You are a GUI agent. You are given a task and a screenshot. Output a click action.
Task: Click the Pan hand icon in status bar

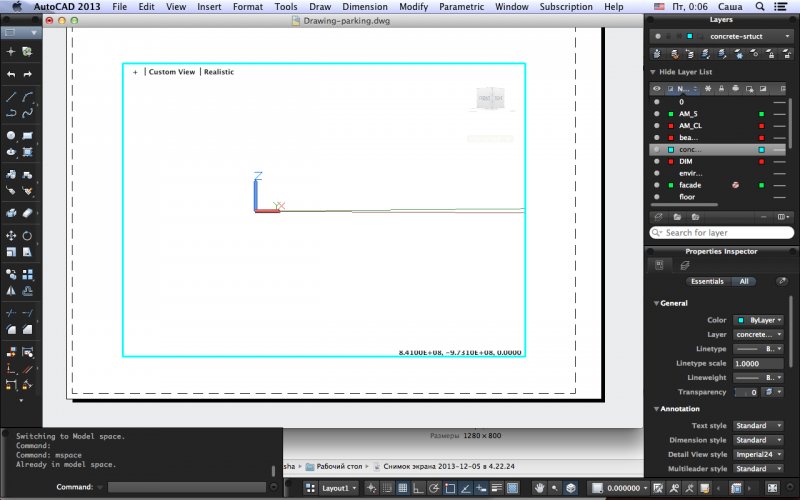point(539,488)
